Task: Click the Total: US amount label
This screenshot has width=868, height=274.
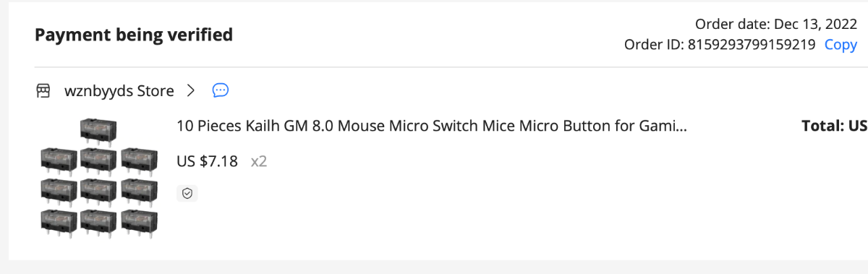Action: point(835,127)
